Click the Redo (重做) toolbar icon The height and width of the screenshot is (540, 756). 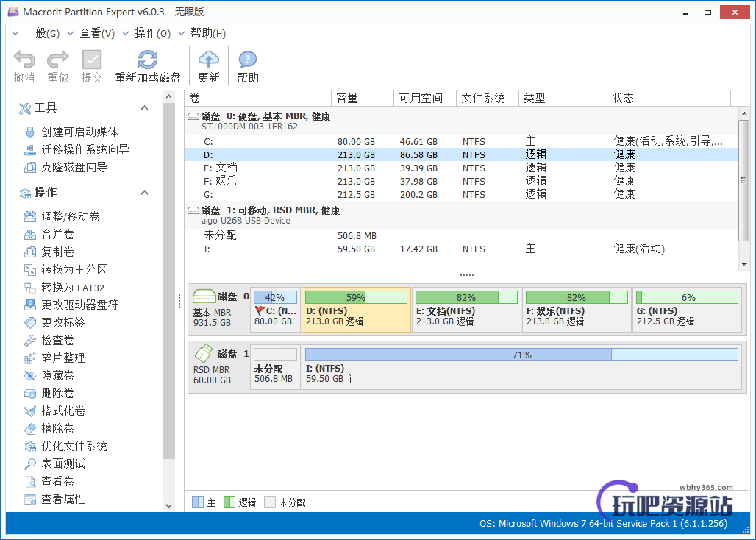tap(58, 60)
